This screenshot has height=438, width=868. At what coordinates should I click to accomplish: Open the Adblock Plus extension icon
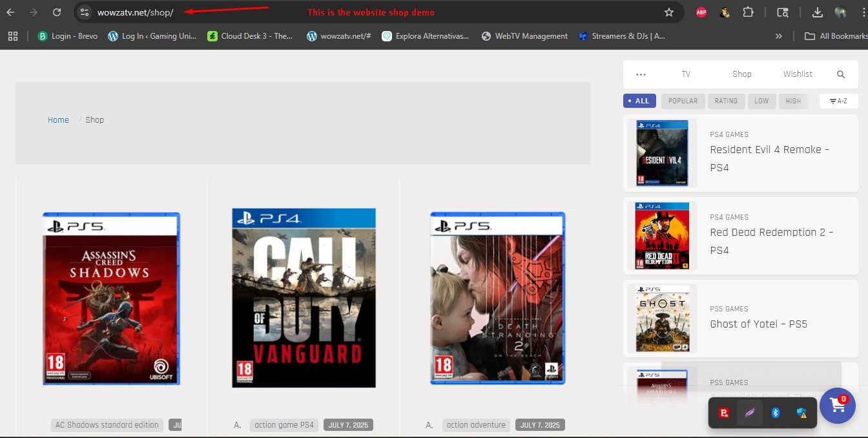click(x=701, y=12)
